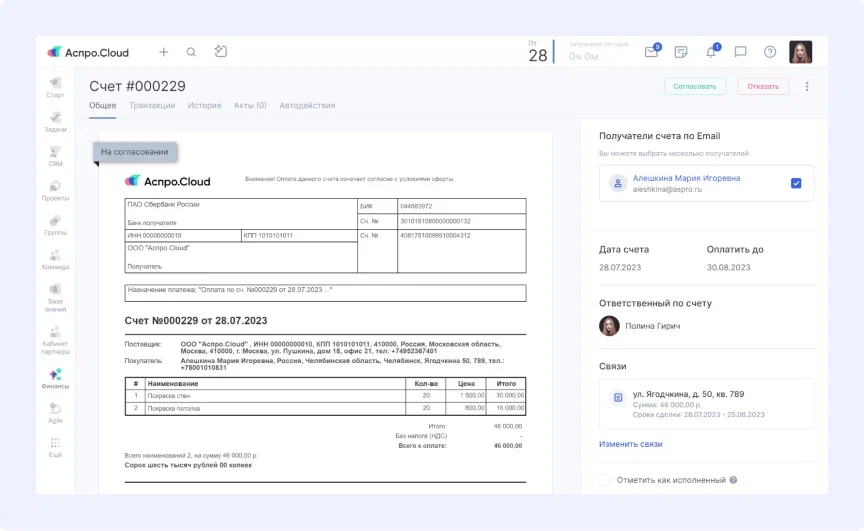Switch to the Транзакции tab
Image resolution: width=864 pixels, height=531 pixels.
[151, 105]
